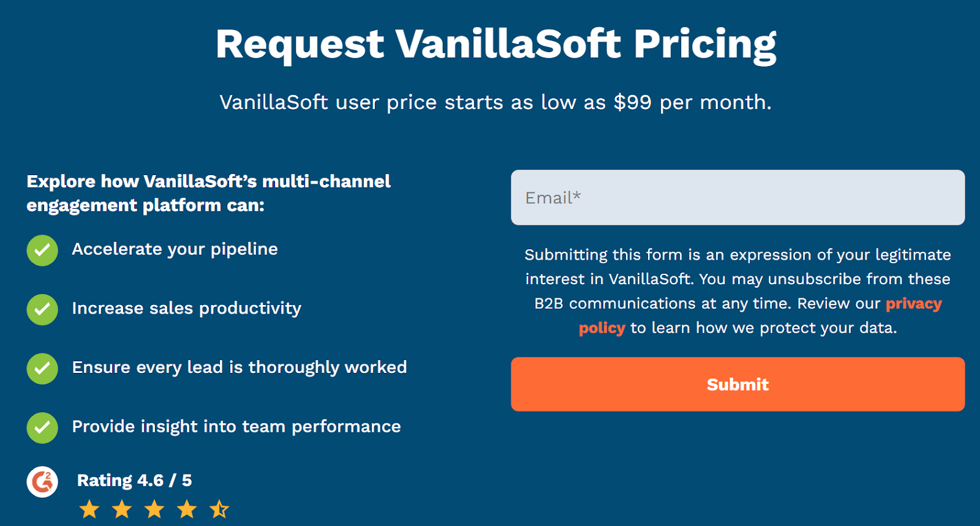
Task: Click the half-filled fifth star
Action: tap(219, 509)
